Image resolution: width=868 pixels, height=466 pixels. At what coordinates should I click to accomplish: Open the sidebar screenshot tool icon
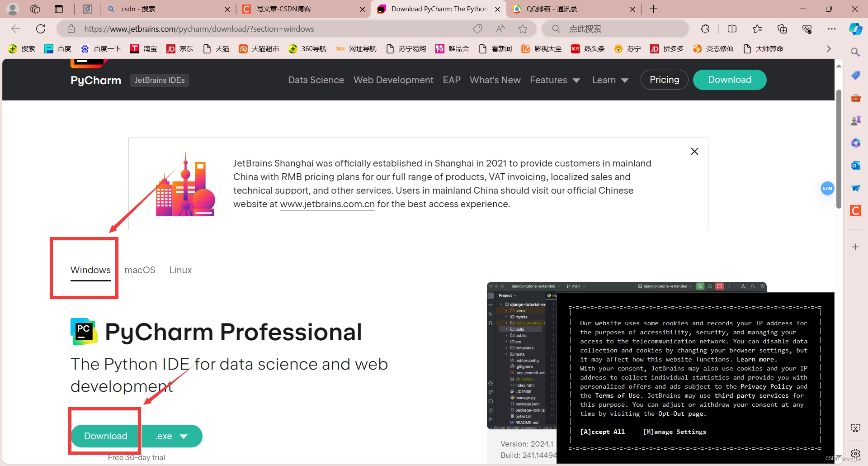[x=855, y=428]
